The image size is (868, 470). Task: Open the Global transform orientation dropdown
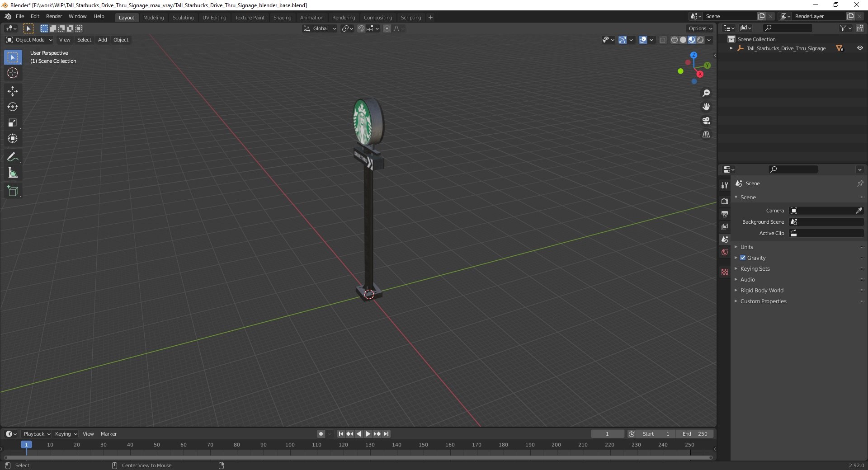point(320,28)
